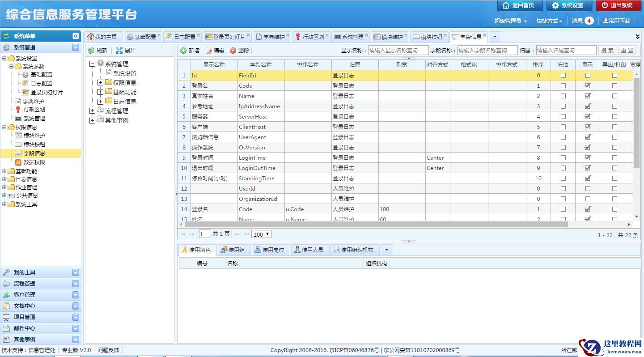Collapse the 系统菜单 sidebar with double-arrow icon
Image resolution: width=644 pixels, height=357 pixels.
pos(76,36)
